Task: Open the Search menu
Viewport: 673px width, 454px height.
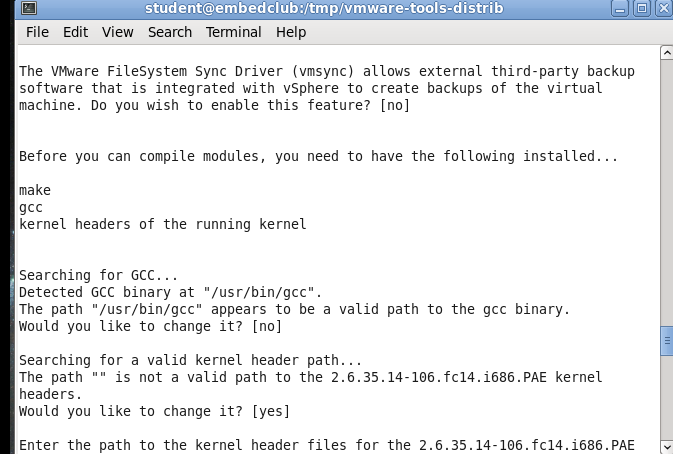Action: coord(170,32)
